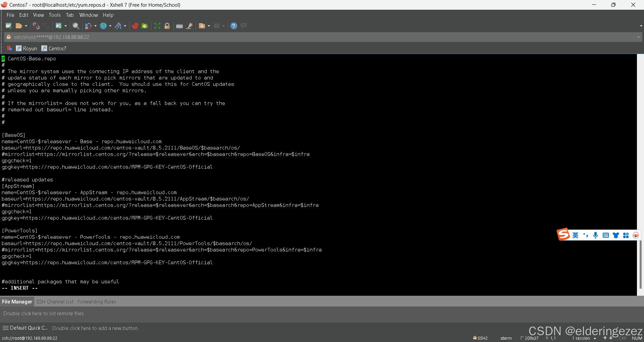Switch to the File Manager tab
Image resolution: width=644 pixels, height=342 pixels.
point(17,302)
